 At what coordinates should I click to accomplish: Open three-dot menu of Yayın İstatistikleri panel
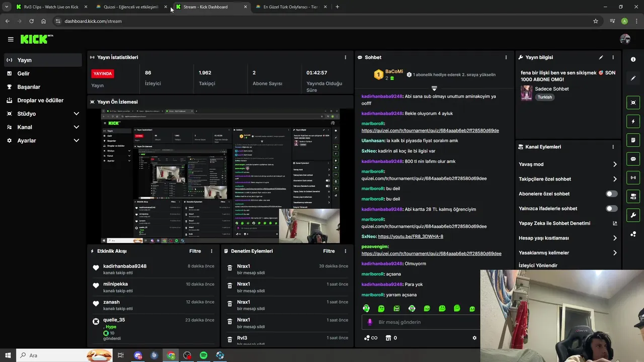[345, 57]
